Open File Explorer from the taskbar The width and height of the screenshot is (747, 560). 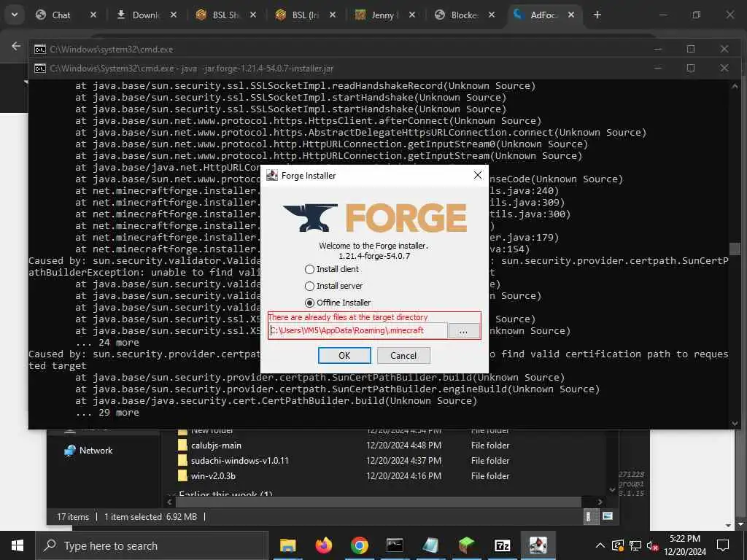[287, 545]
